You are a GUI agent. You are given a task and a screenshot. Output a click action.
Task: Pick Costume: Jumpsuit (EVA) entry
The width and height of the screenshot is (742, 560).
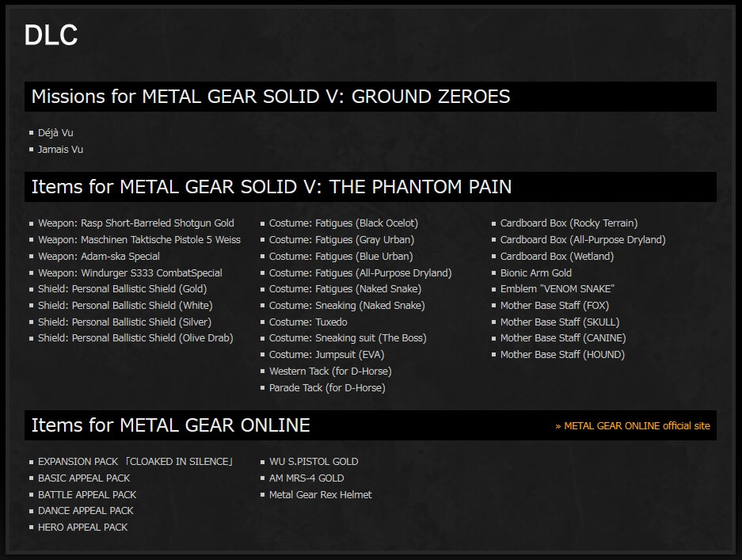pyautogui.click(x=326, y=355)
